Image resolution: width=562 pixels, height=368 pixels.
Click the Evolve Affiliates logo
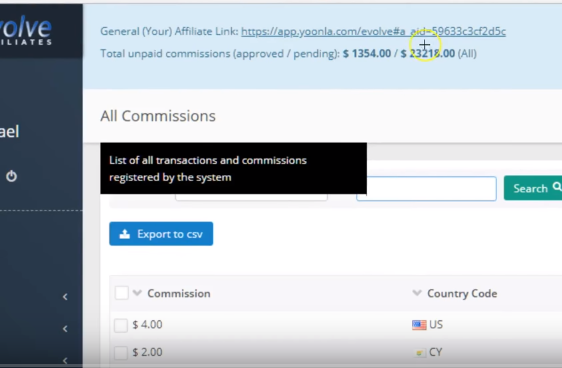pos(26,30)
